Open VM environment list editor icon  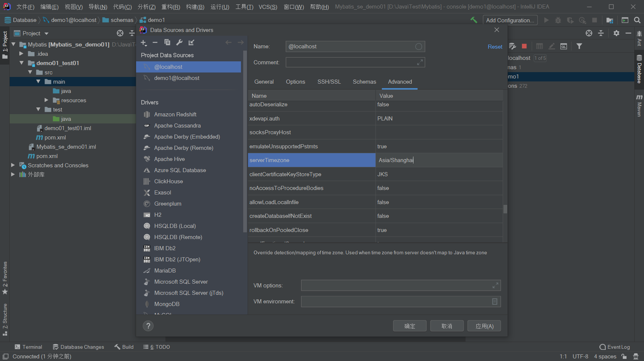point(495,302)
